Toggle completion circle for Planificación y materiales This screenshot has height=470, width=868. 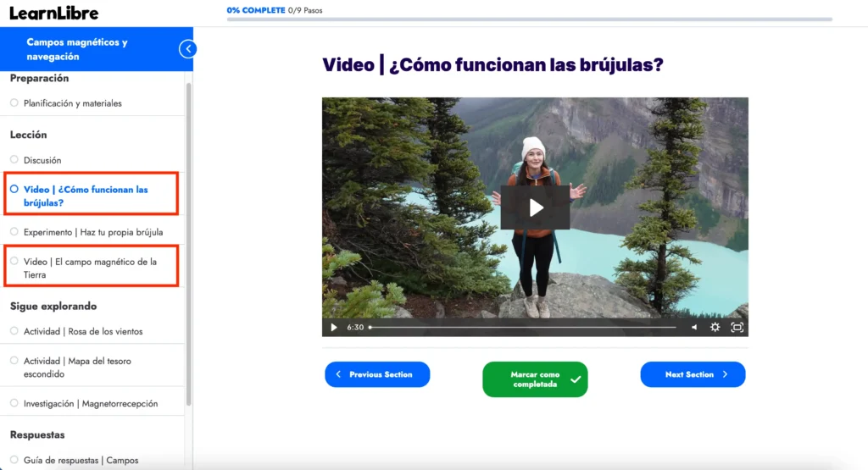point(14,102)
